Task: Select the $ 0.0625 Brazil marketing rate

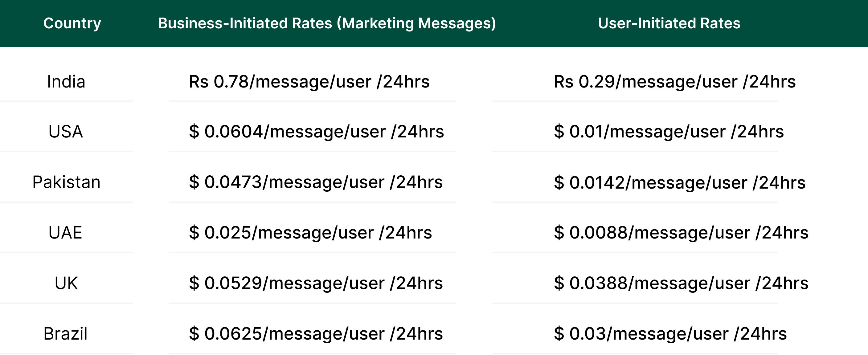Action: pyautogui.click(x=316, y=333)
